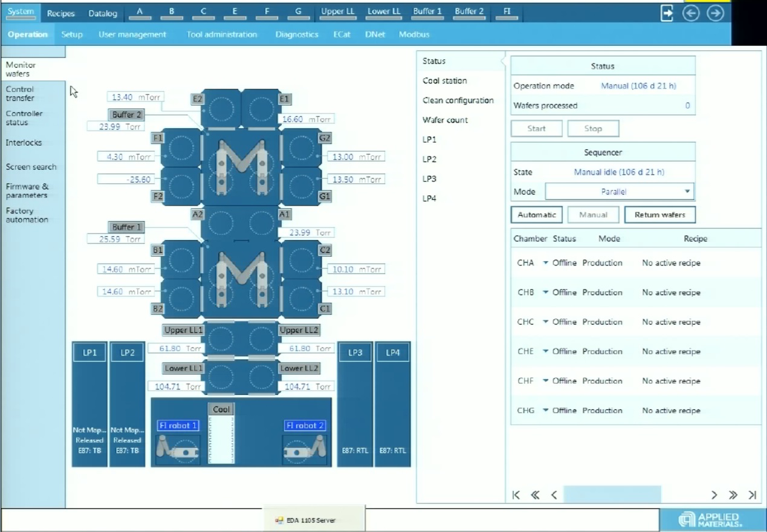The width and height of the screenshot is (767, 532).
Task: Click the logout exit icon in top bar
Action: click(667, 13)
